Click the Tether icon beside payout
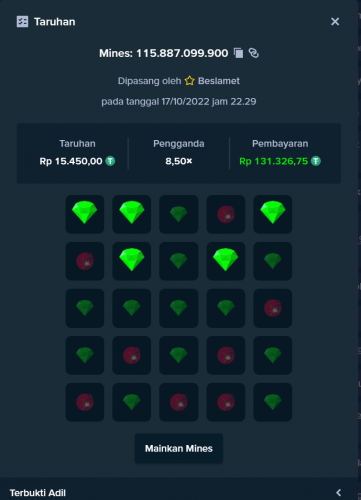Screen dimensions: 361x500 click(316, 161)
